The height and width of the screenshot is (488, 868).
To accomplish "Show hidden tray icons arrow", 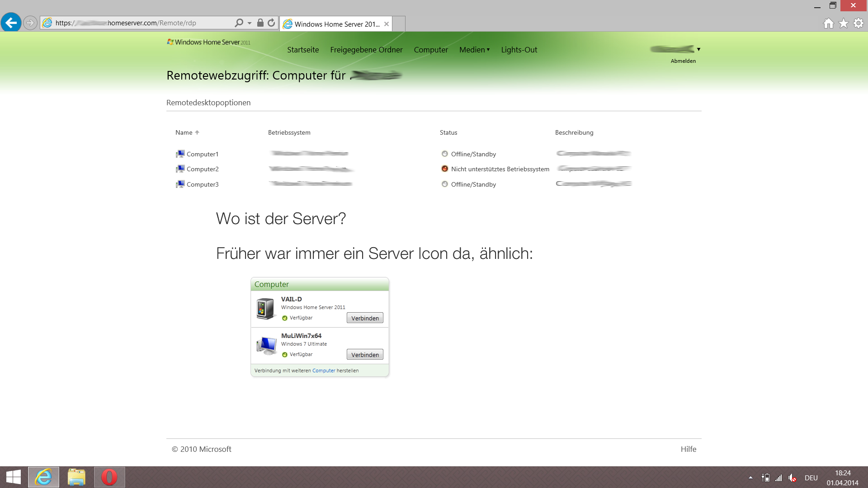I will click(x=750, y=478).
